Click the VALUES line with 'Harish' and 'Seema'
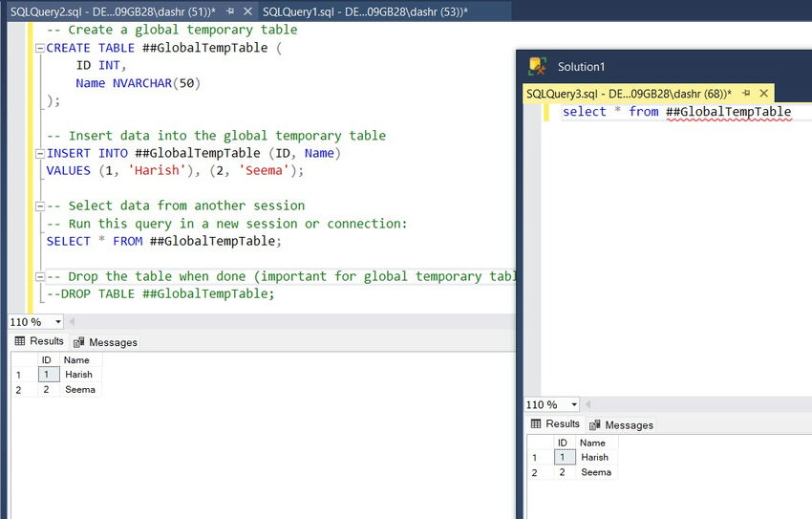This screenshot has width=812, height=519. [175, 170]
